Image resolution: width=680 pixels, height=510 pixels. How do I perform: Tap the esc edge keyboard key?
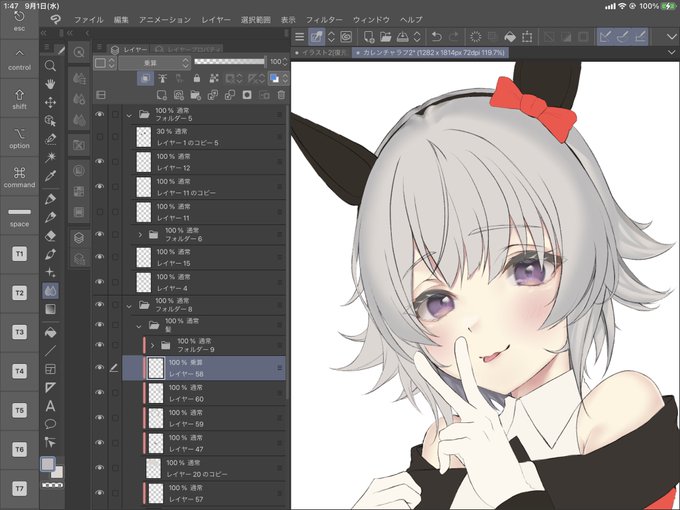[19, 22]
